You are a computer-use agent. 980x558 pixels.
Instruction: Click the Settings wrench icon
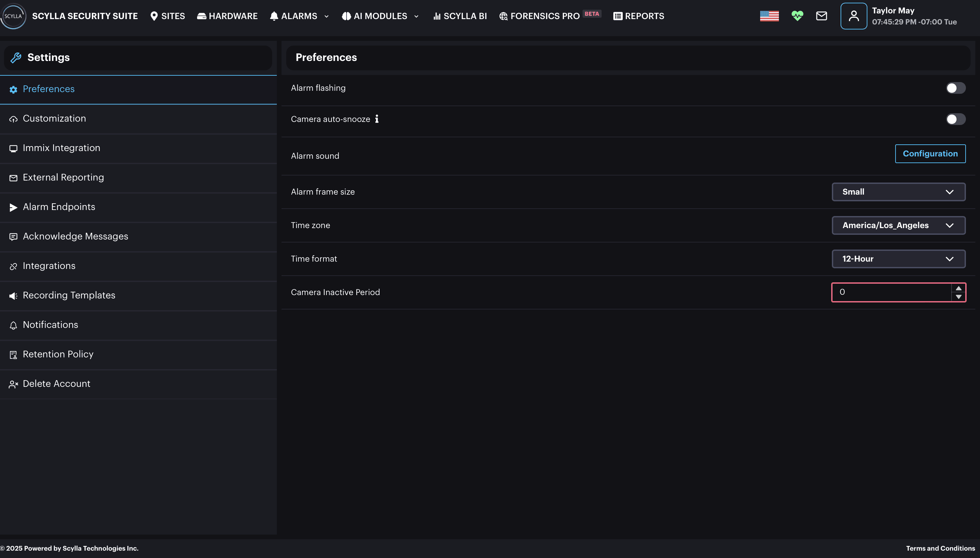coord(16,58)
